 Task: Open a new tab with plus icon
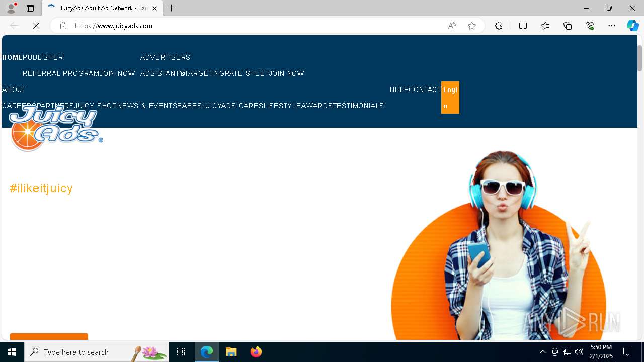172,8
